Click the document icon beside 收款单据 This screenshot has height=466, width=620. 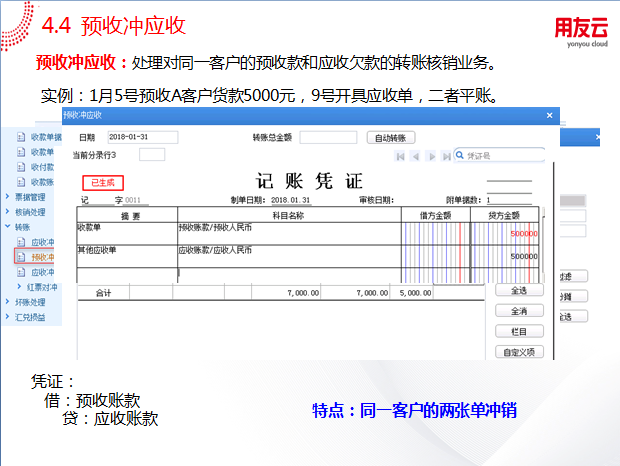(21, 137)
